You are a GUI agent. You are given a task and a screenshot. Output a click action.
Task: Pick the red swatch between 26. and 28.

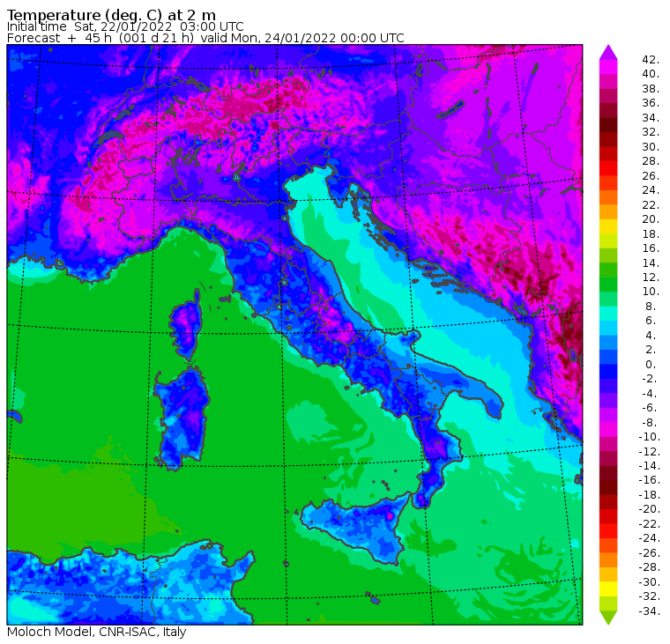click(608, 168)
